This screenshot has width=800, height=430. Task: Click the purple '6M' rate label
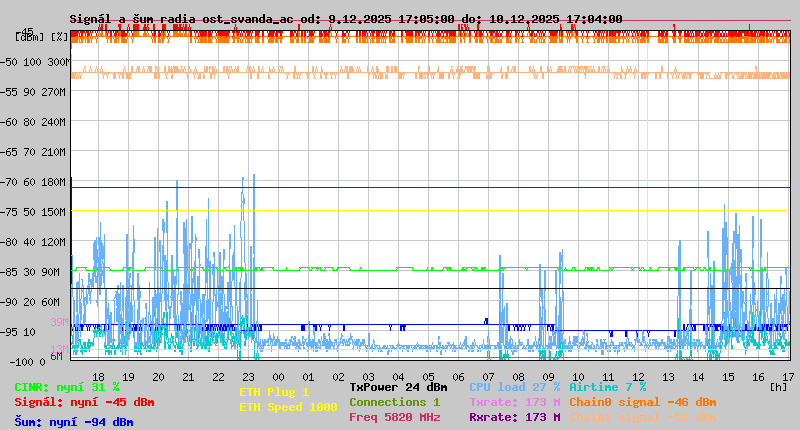tap(57, 356)
